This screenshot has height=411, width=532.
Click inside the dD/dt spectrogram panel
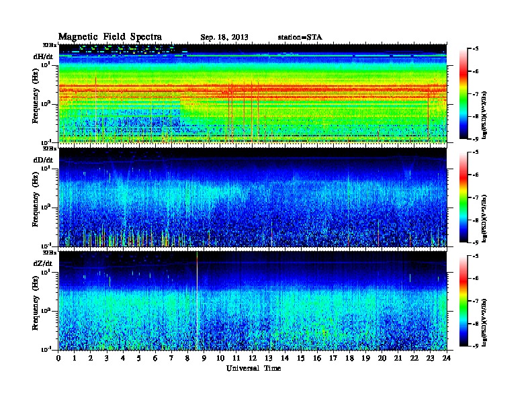253,197
